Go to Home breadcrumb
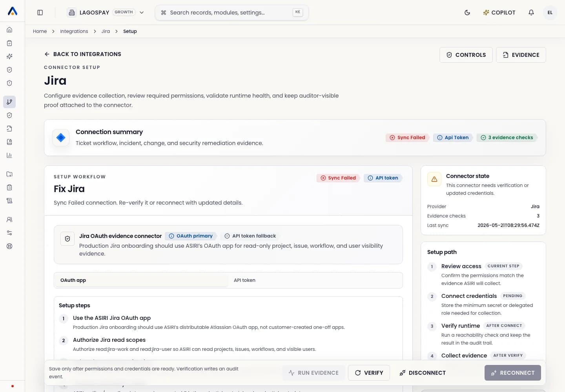This screenshot has width=565, height=392. [40, 31]
